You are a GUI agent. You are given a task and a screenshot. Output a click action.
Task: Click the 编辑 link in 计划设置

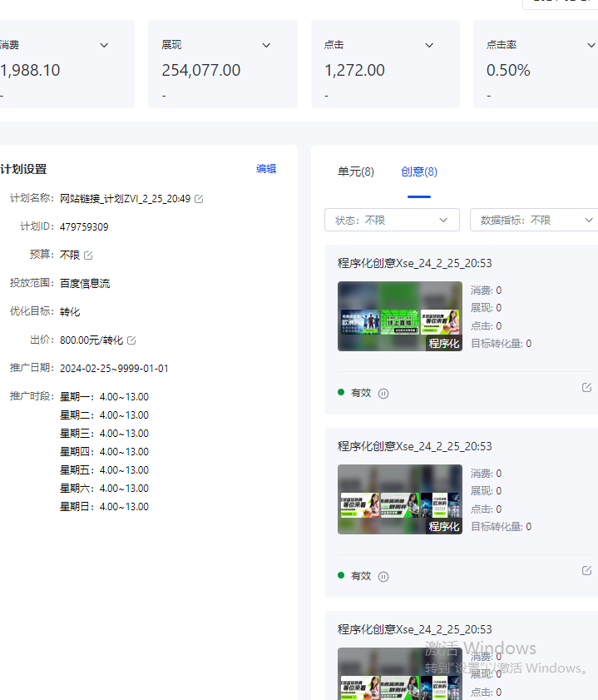coord(266,169)
